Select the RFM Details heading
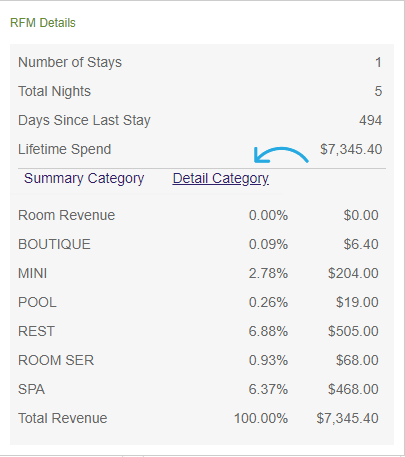The width and height of the screenshot is (405, 457). pyautogui.click(x=43, y=23)
